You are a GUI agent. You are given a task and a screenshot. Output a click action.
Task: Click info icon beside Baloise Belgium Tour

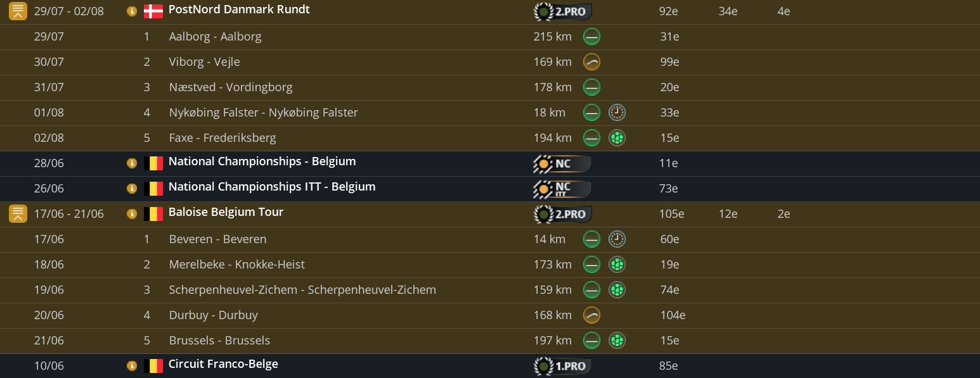click(132, 214)
